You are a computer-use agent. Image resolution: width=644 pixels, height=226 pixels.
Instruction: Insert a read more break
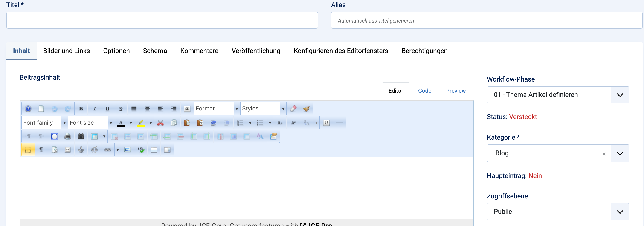point(154,150)
